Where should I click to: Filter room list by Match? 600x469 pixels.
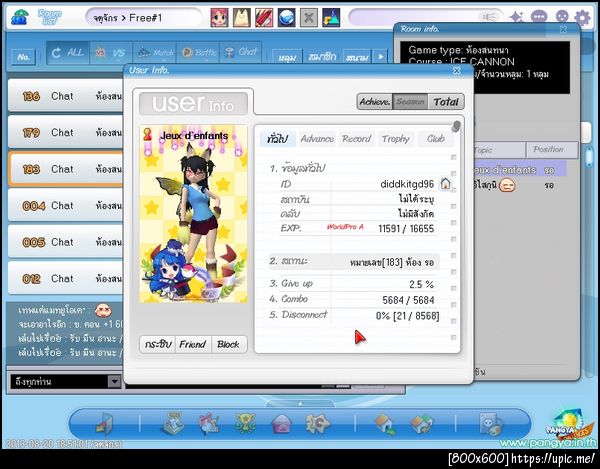coord(155,53)
